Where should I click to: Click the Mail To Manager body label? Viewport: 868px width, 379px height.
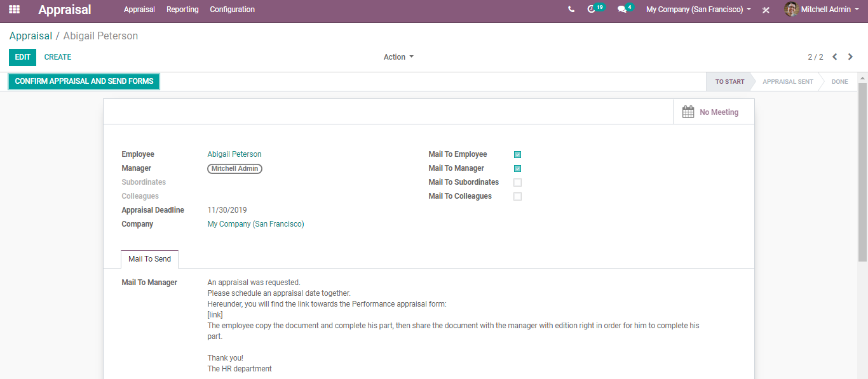149,283
